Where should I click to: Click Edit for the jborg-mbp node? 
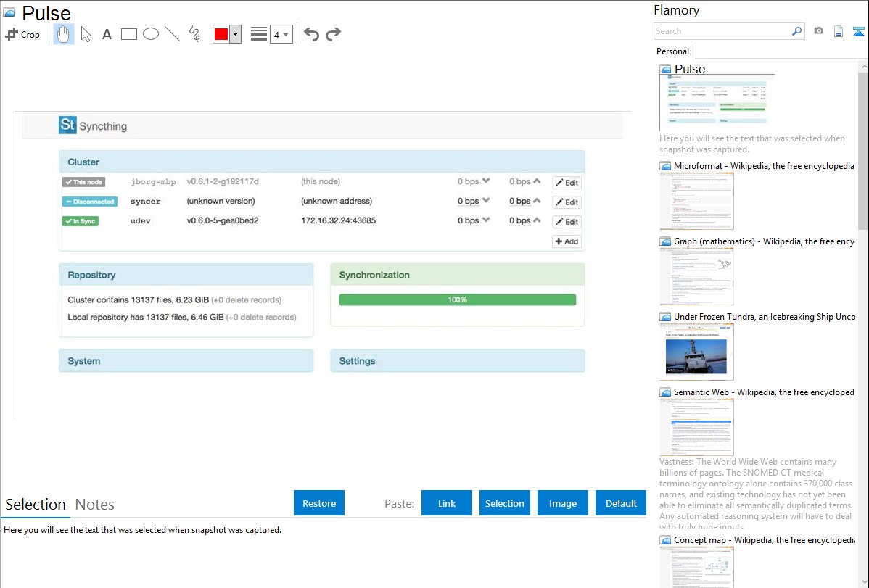[567, 182]
